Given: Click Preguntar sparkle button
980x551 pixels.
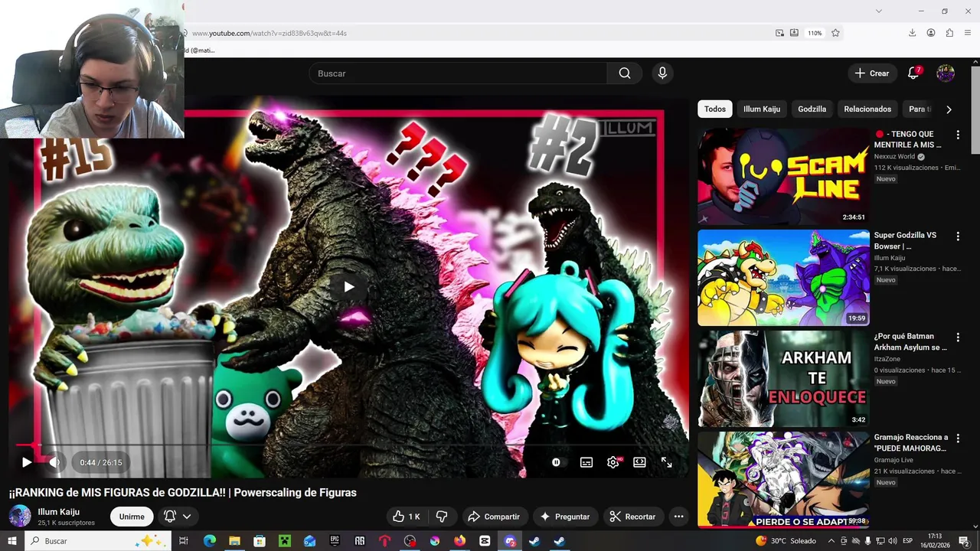Looking at the screenshot, I should [x=565, y=517].
